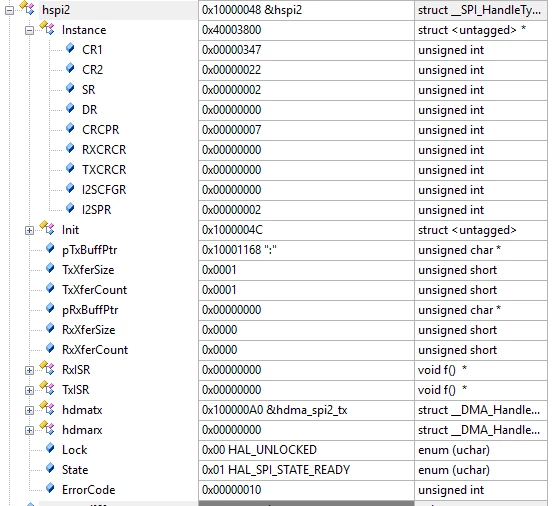The width and height of the screenshot is (554, 506).
Task: Click pTxBuffPtr value 0x10001168
Action: point(239,250)
